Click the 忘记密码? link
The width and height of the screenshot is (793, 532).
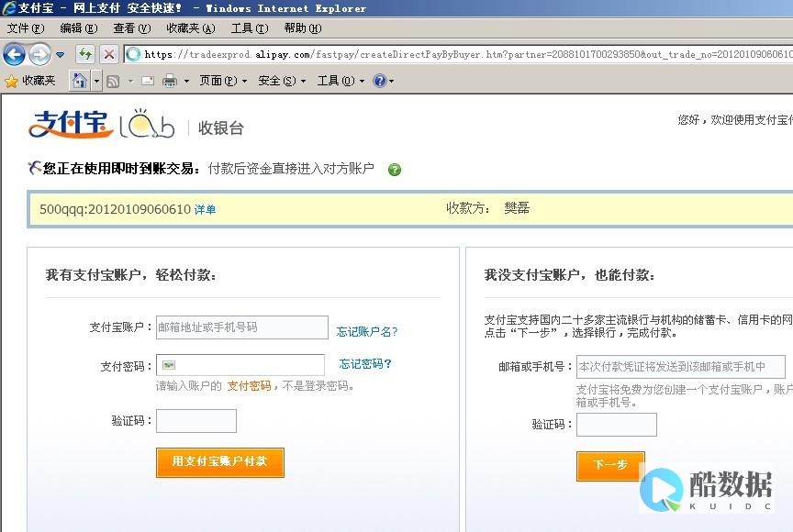click(x=365, y=364)
